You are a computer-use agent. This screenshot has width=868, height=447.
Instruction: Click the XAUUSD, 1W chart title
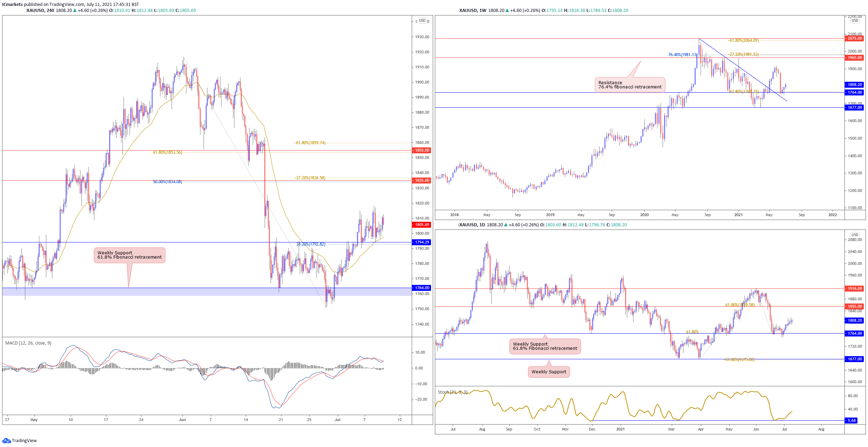point(473,11)
